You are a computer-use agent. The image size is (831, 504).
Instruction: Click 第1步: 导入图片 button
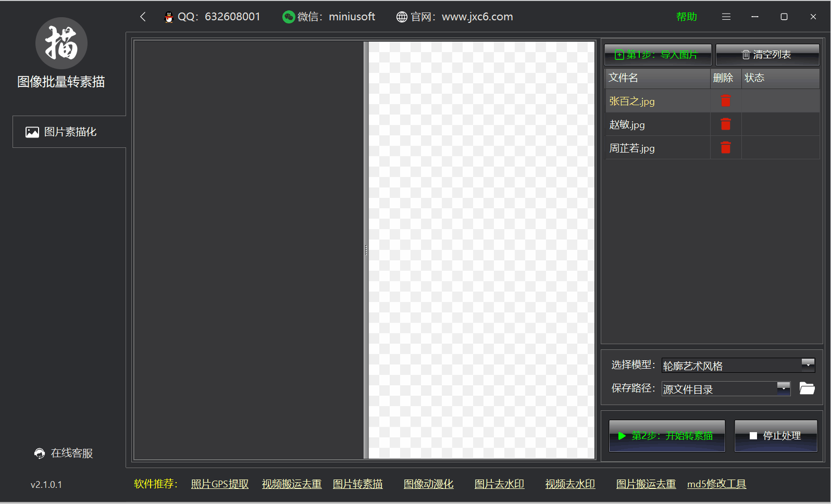click(x=658, y=55)
